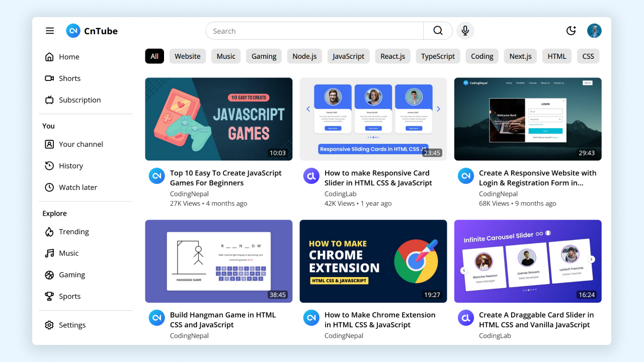Select the All filter chip
The width and height of the screenshot is (644, 362).
tap(154, 56)
